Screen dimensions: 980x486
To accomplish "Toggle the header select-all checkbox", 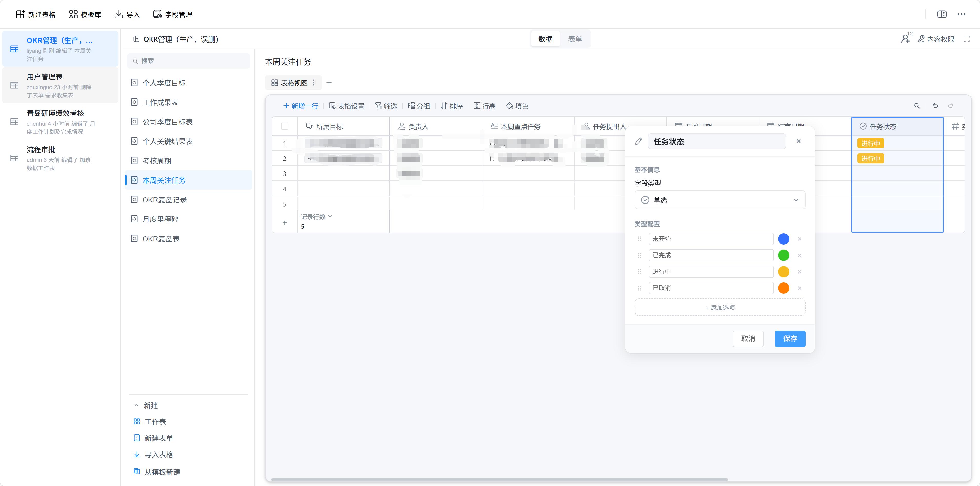I will [x=284, y=126].
